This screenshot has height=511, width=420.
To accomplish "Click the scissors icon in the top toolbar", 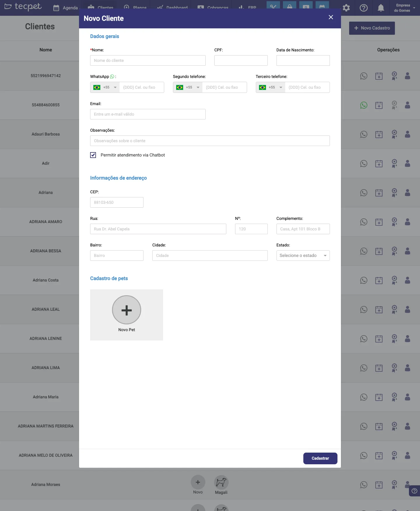I will (273, 6).
